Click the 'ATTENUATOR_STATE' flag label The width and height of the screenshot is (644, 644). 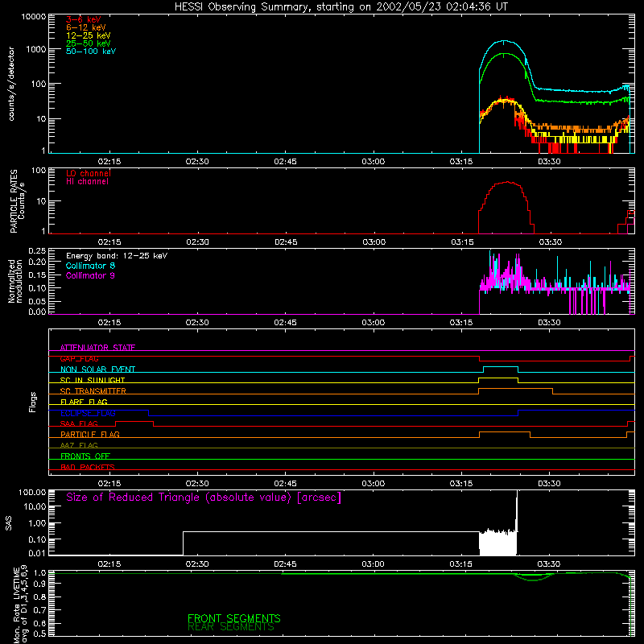coord(97,348)
